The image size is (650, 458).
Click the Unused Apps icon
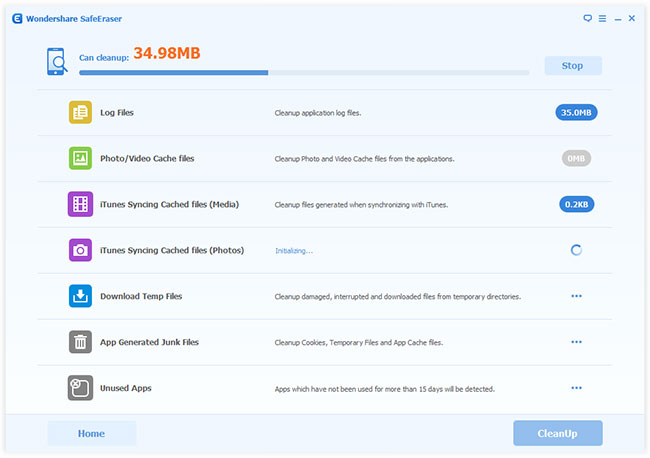pyautogui.click(x=80, y=388)
